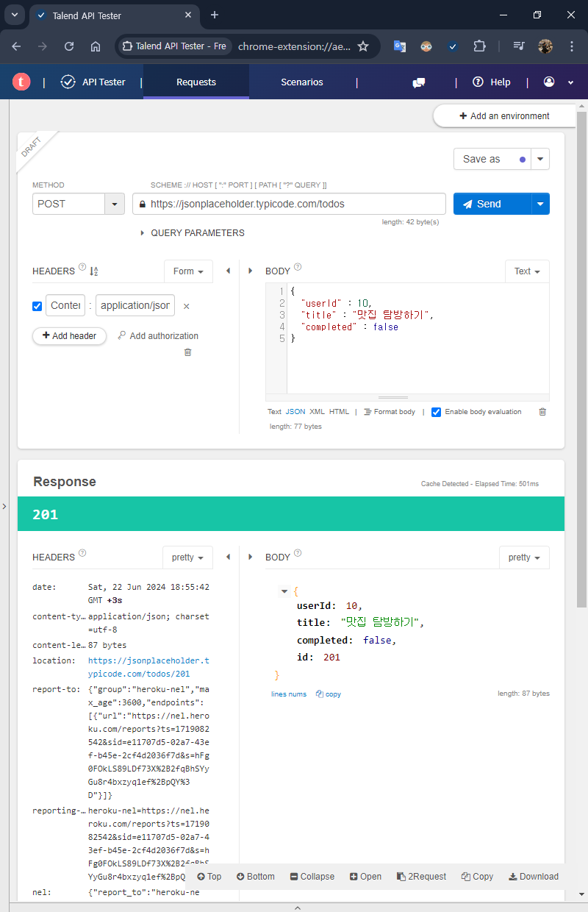Open Chrome three-dot menu
Image resolution: width=588 pixels, height=912 pixels.
tap(572, 46)
